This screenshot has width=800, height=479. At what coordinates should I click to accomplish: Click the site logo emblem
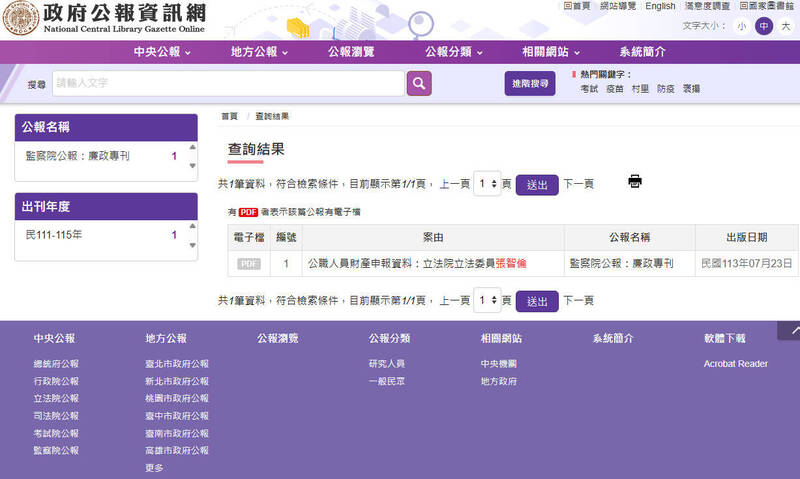(22, 17)
